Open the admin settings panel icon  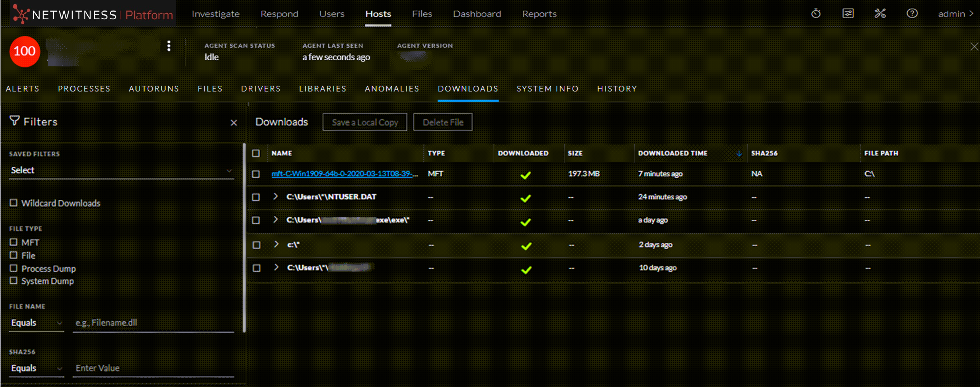click(848, 14)
